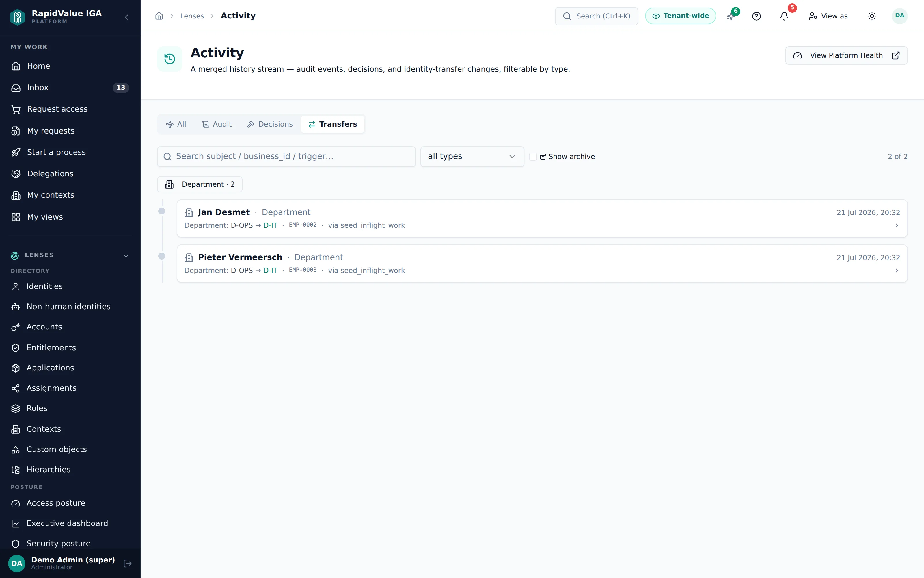Click the Pieter Vermeersch timeline dot
Image resolution: width=924 pixels, height=578 pixels.
[162, 256]
